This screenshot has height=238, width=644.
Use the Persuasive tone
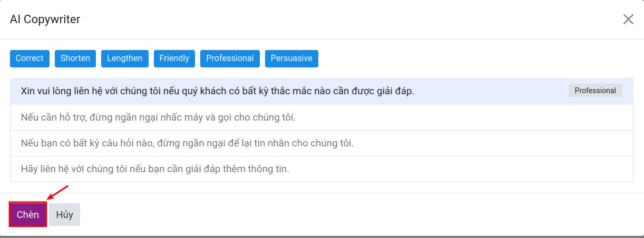[x=291, y=58]
